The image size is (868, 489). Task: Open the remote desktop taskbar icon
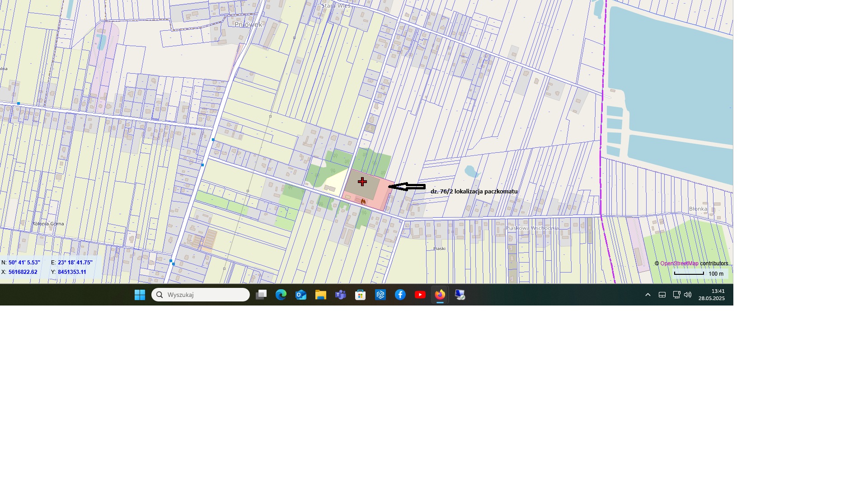tap(460, 295)
